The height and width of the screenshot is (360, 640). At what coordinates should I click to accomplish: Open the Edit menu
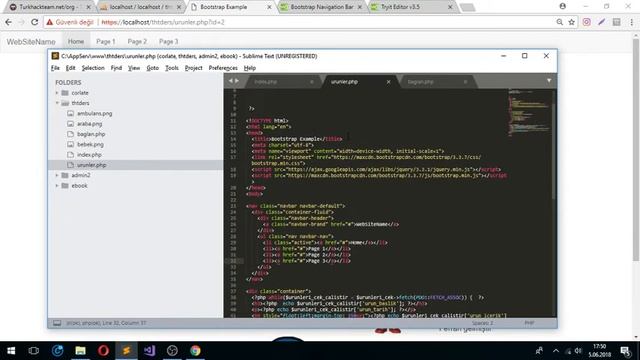click(x=71, y=68)
